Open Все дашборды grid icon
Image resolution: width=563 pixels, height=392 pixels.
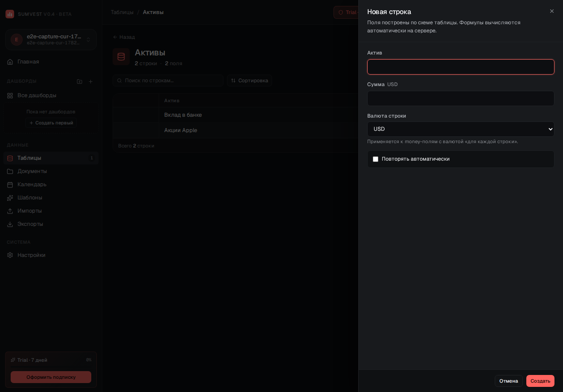tap(10, 95)
